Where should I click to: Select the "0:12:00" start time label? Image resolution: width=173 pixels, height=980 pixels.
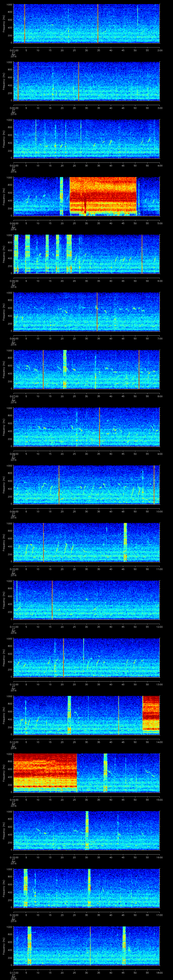point(14,684)
